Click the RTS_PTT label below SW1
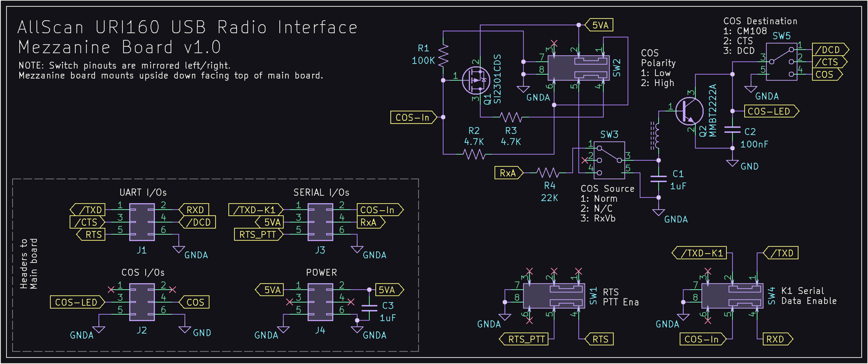This screenshot has height=364, width=868. coord(526,339)
